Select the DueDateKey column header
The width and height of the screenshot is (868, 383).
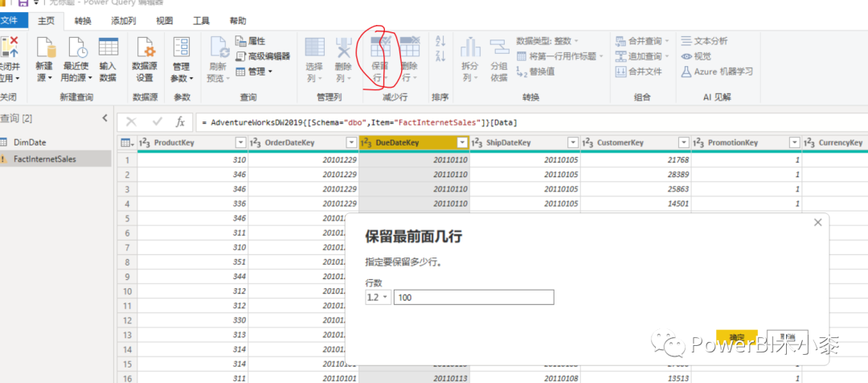coord(397,142)
